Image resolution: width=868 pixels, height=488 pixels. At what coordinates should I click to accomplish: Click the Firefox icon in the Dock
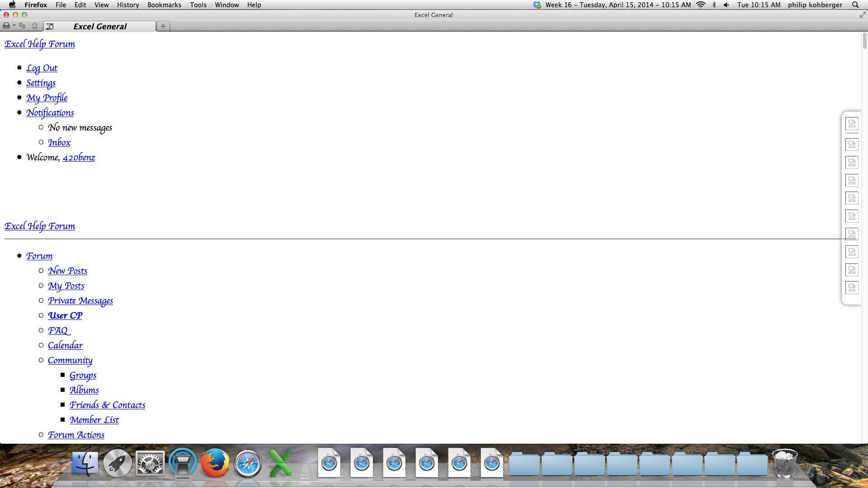tap(215, 463)
